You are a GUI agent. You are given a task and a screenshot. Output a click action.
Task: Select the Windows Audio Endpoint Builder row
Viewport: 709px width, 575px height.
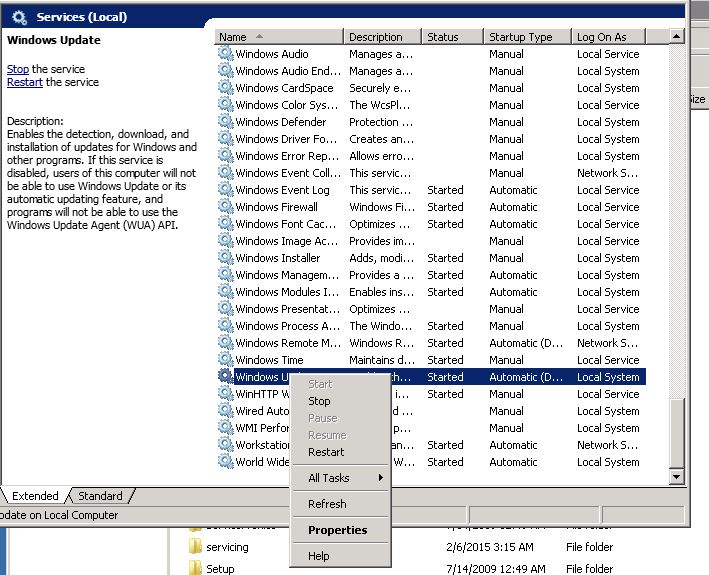click(430, 71)
